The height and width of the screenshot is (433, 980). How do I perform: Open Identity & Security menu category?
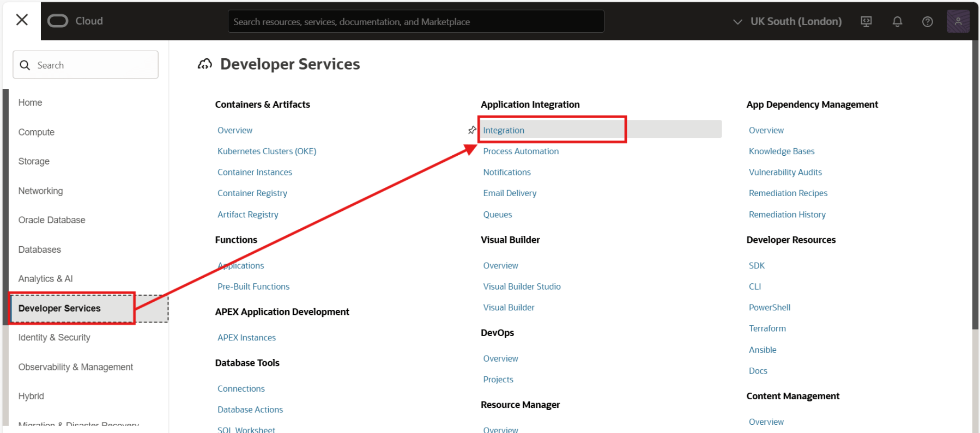[x=55, y=338]
